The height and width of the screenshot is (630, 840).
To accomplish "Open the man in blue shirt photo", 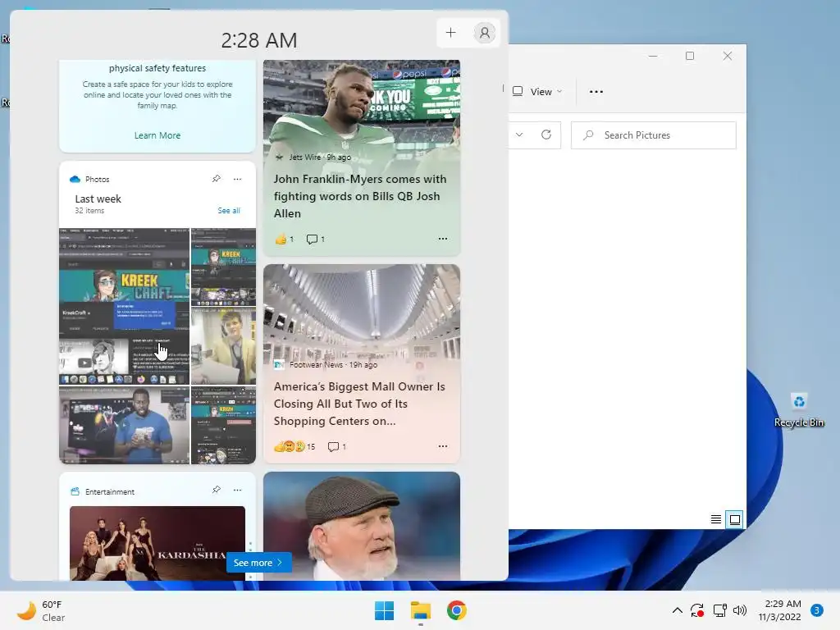I will point(125,426).
